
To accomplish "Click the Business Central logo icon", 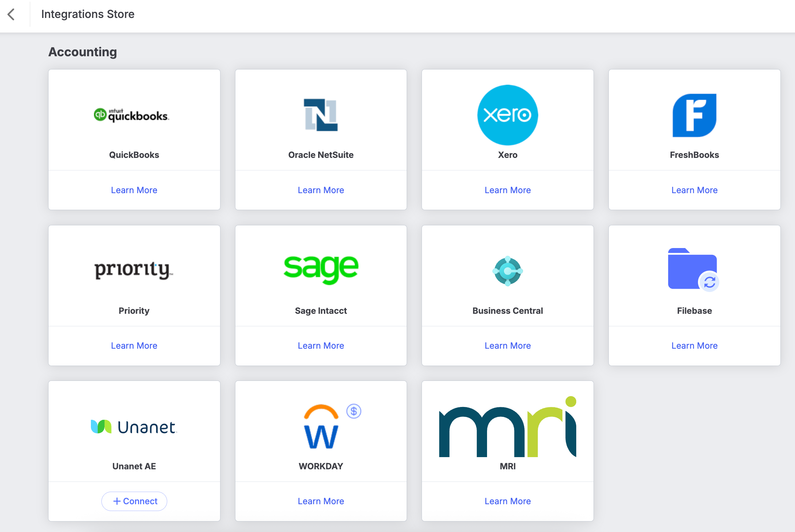I will pyautogui.click(x=507, y=271).
